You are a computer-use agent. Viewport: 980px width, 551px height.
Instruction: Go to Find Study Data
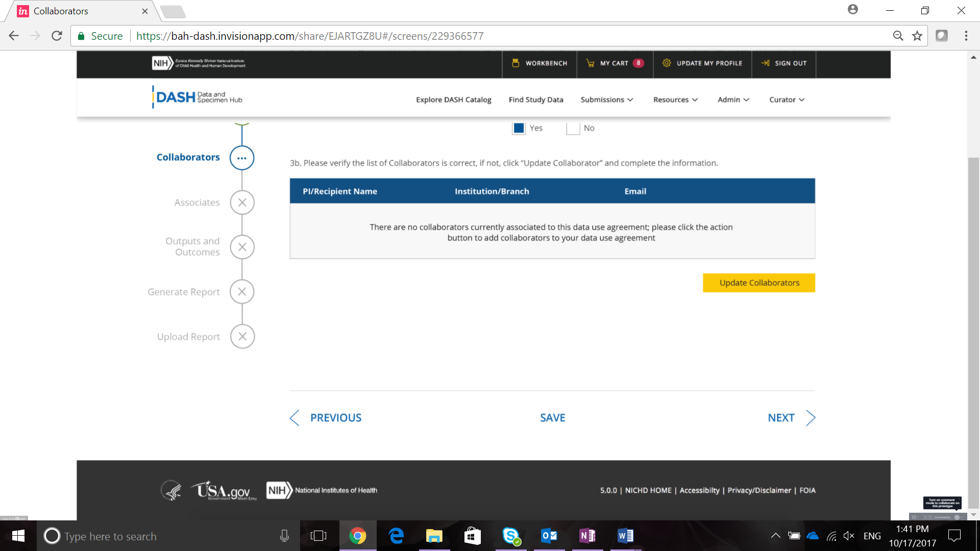point(535,100)
